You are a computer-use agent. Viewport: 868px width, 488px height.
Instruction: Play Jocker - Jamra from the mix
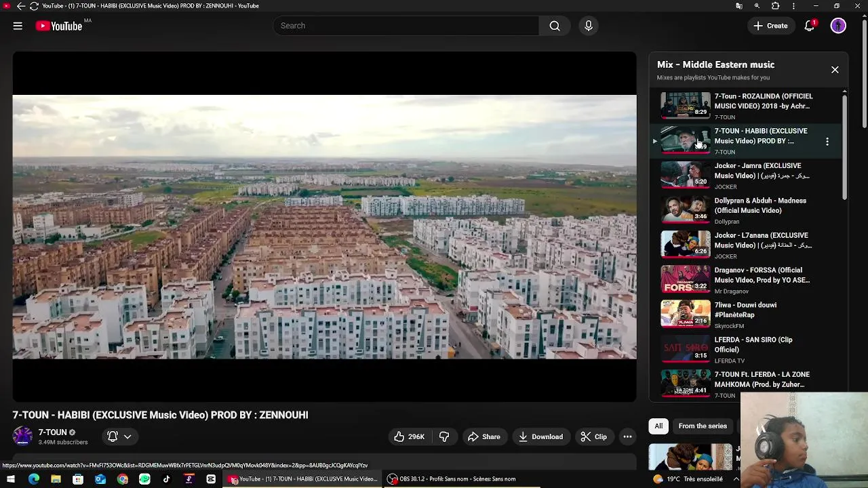click(x=745, y=176)
